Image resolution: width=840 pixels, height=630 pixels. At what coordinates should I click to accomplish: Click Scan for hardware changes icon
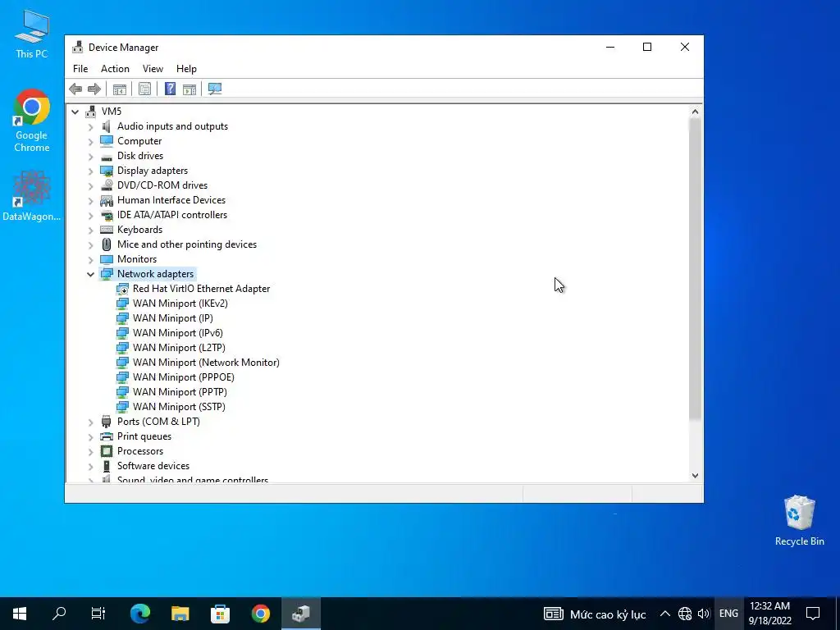(215, 89)
